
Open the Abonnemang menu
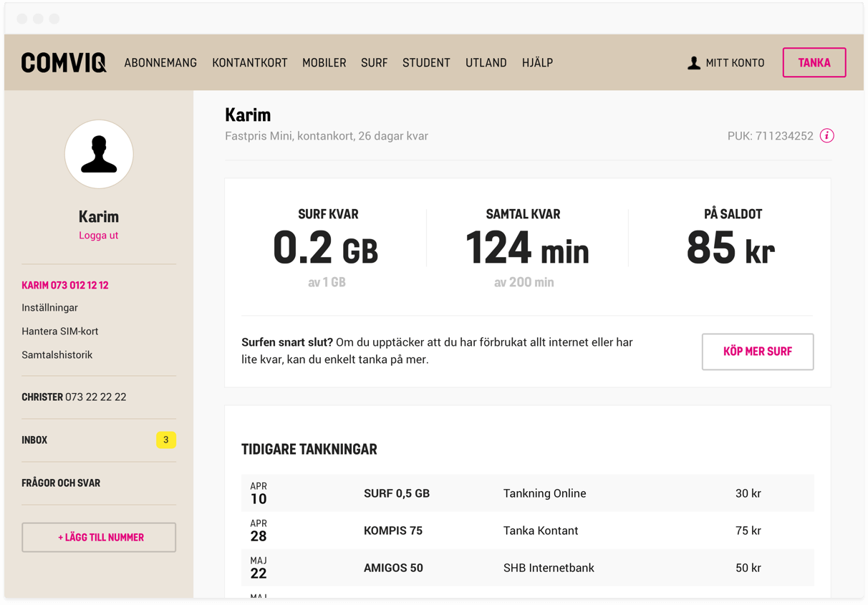pos(160,63)
